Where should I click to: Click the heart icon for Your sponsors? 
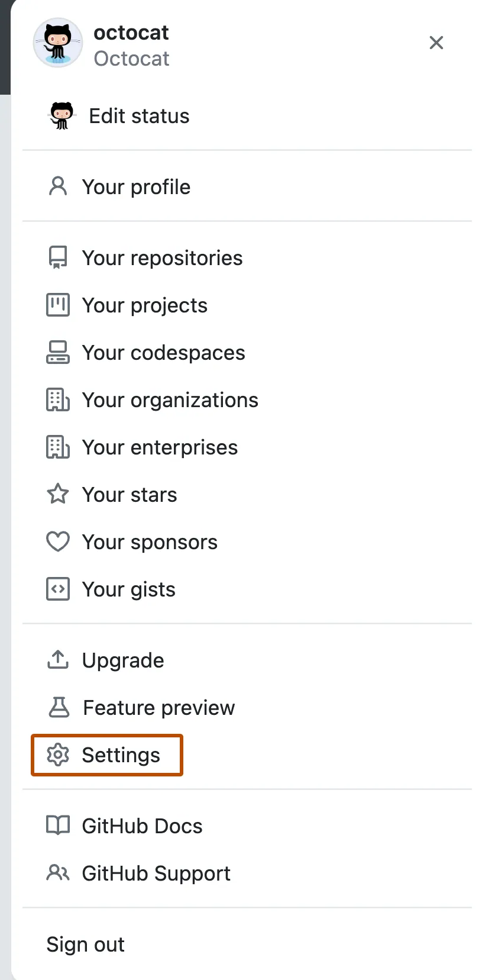pyautogui.click(x=57, y=541)
